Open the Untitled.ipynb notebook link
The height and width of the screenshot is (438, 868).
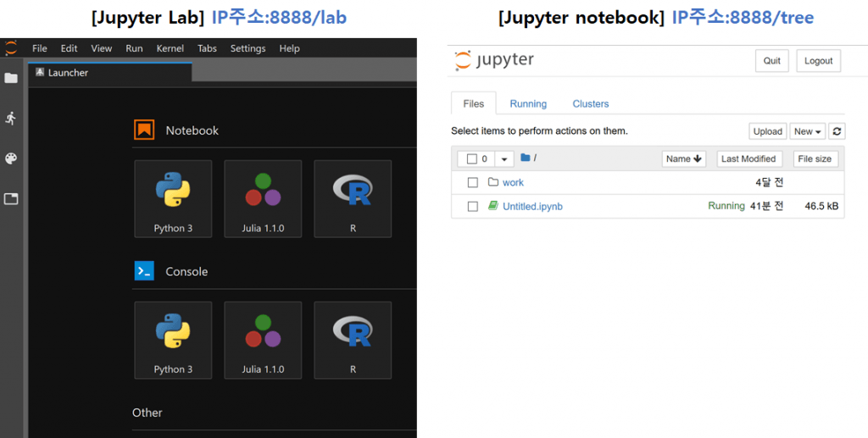(532, 206)
